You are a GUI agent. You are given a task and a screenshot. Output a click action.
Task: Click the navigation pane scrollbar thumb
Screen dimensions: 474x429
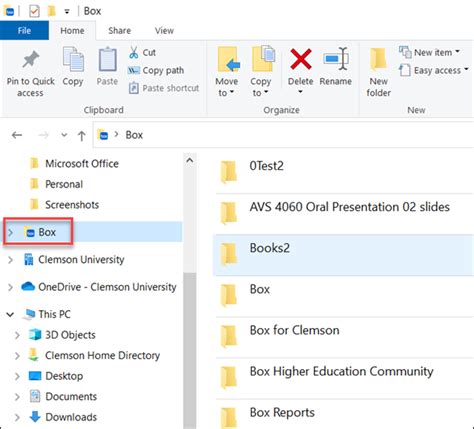(190, 350)
